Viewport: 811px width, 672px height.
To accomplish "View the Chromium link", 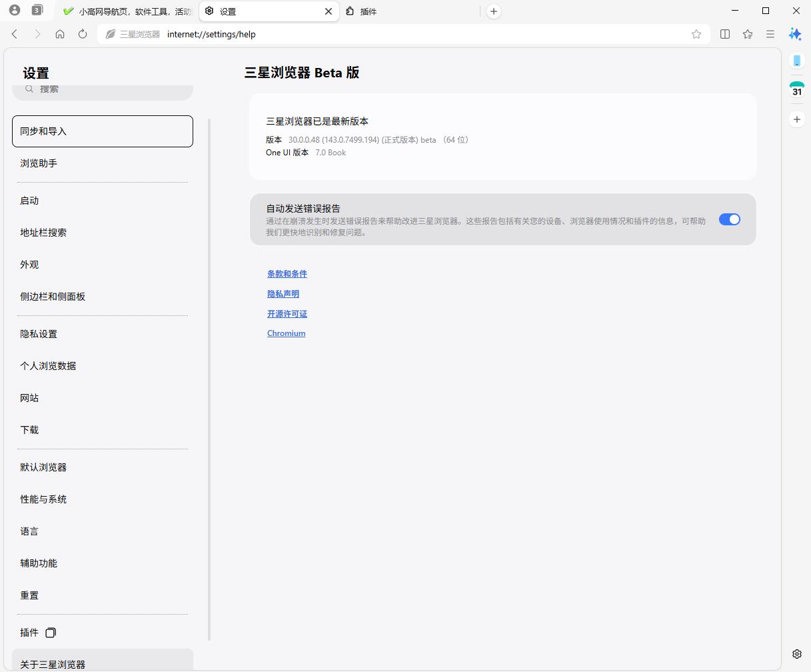I will [286, 333].
